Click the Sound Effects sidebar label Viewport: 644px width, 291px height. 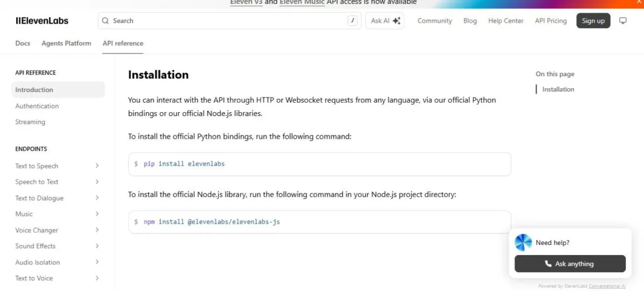click(35, 246)
